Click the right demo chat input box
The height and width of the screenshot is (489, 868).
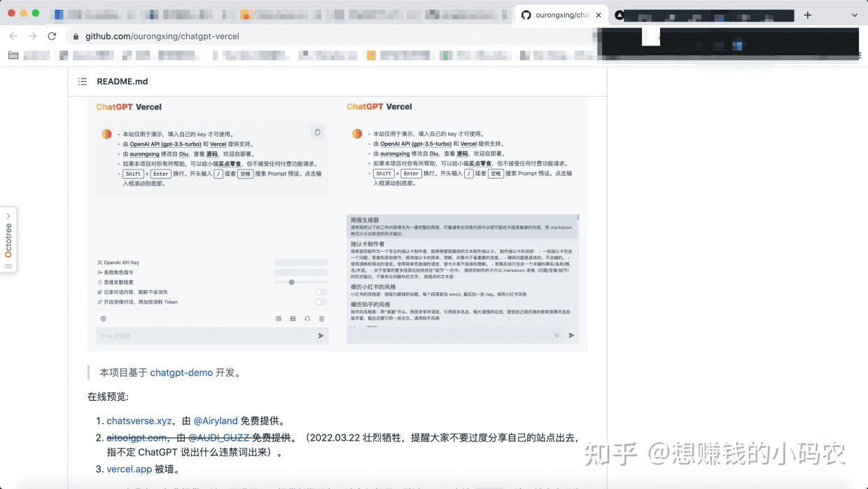click(455, 336)
